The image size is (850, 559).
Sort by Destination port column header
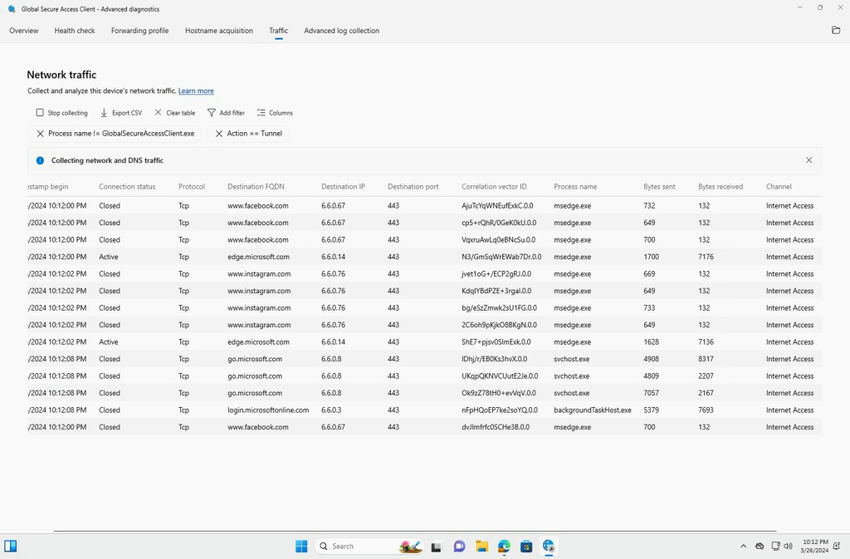(x=413, y=187)
